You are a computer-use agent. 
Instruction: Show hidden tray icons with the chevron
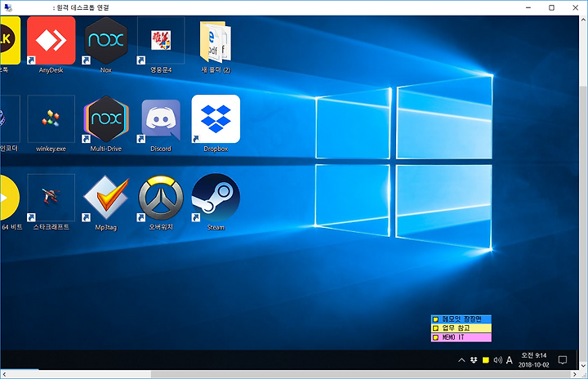[461, 360]
